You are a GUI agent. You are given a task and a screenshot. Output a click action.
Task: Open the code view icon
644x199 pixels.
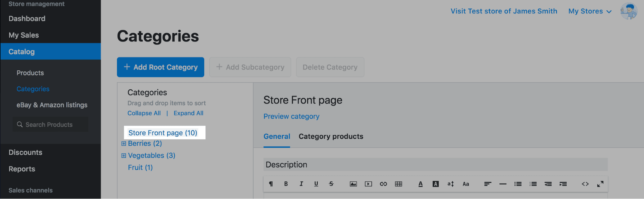coord(585,184)
